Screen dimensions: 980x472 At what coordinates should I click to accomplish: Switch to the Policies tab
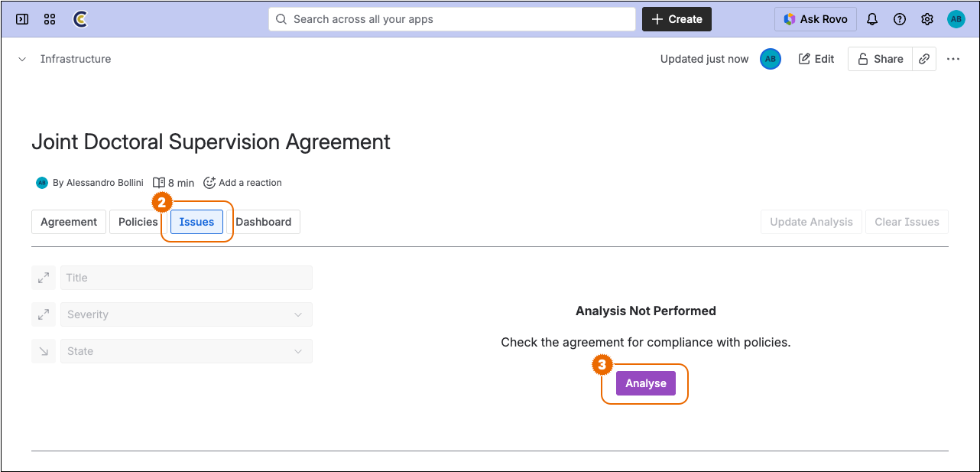click(x=137, y=222)
